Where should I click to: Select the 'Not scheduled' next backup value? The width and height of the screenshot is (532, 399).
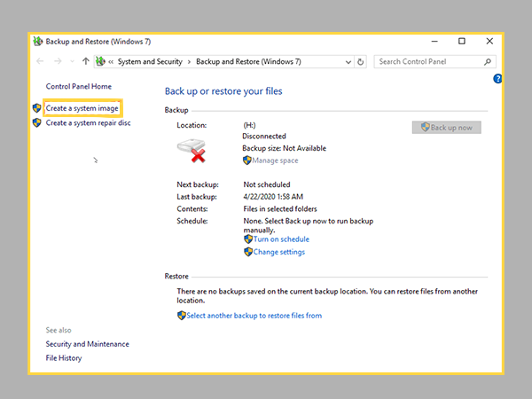point(267,184)
